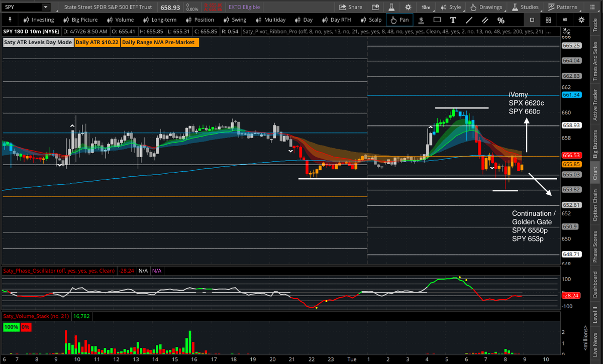This screenshot has width=603, height=364.
Task: Select the trendline drawing tool
Action: click(x=469, y=20)
